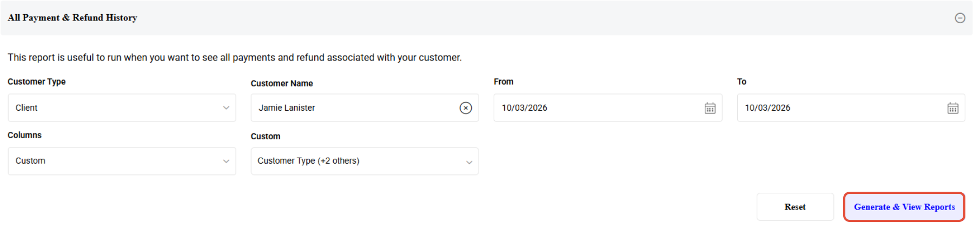Click the To field label

741,82
